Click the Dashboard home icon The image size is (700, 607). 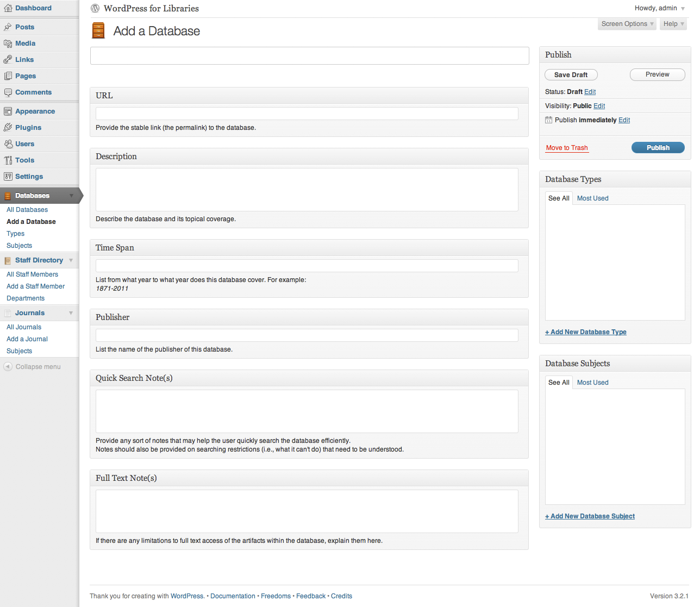(x=8, y=8)
